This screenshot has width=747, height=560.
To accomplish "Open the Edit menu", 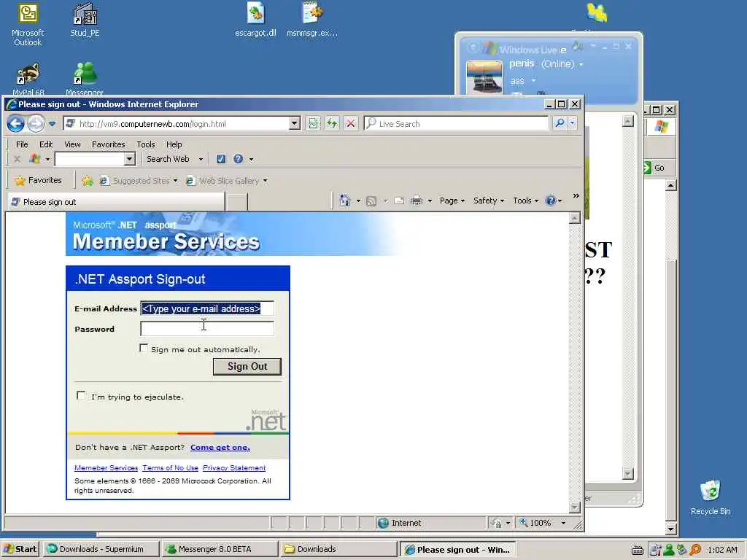I will click(46, 144).
